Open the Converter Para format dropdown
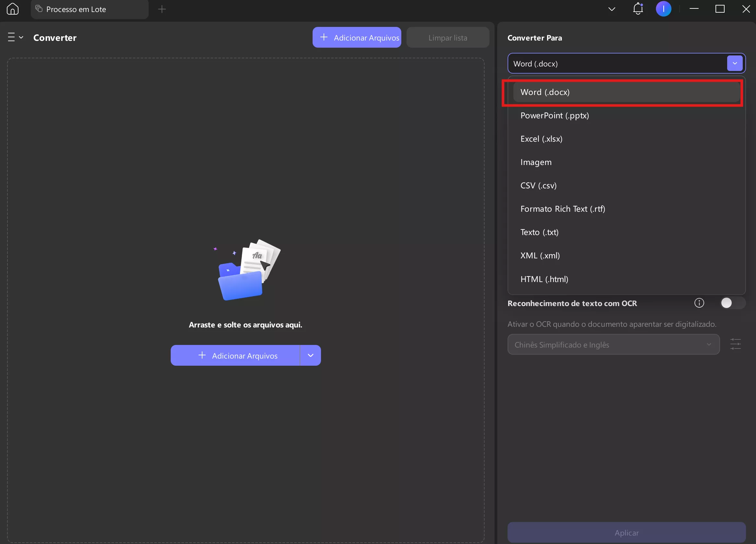Viewport: 756px width, 544px height. 734,63
